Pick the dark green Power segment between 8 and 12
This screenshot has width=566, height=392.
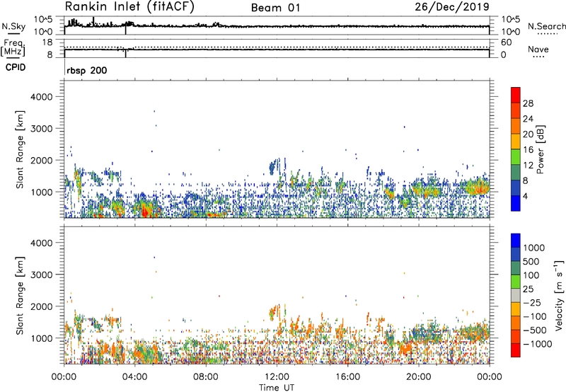(x=516, y=172)
